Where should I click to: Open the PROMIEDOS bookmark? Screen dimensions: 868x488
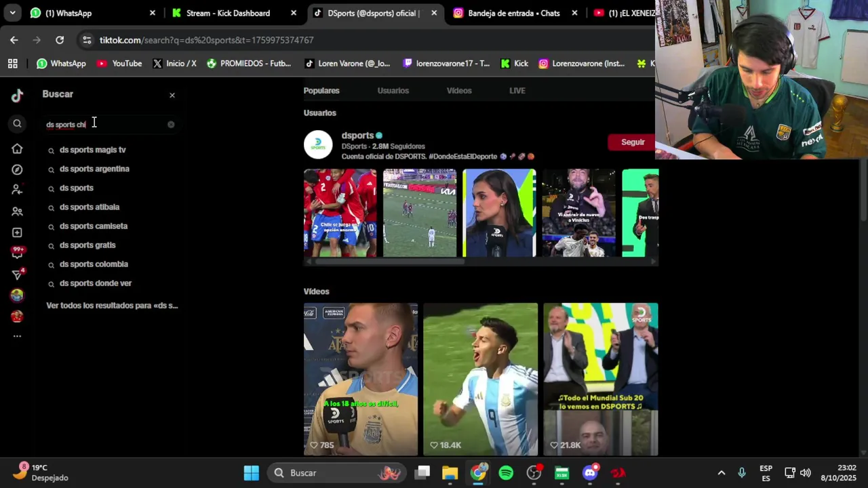tap(249, 64)
